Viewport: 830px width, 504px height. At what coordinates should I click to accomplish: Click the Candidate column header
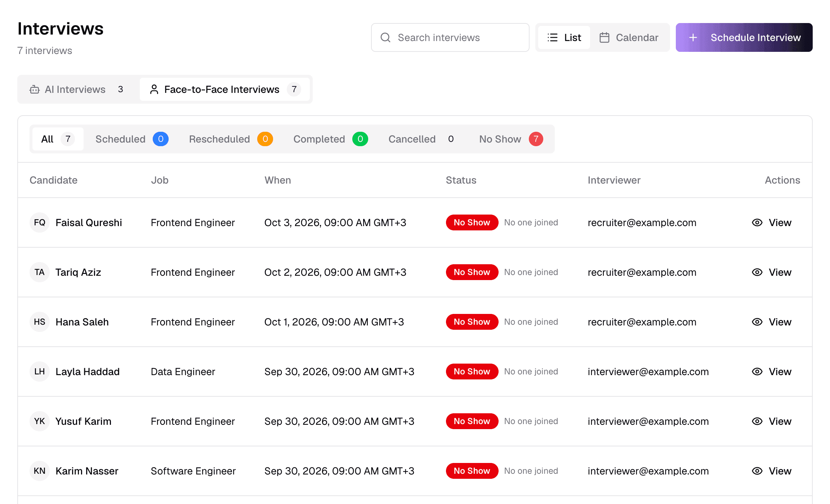coord(53,180)
